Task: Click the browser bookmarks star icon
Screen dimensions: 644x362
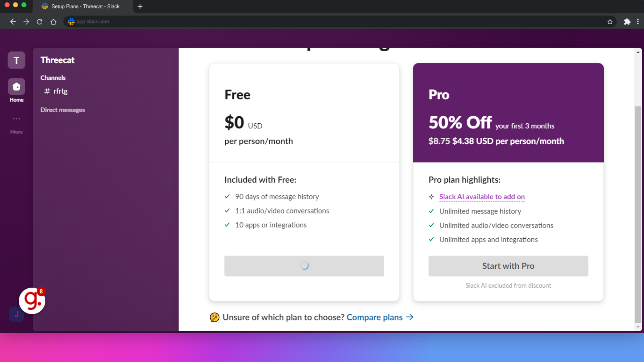Action: coord(610,22)
